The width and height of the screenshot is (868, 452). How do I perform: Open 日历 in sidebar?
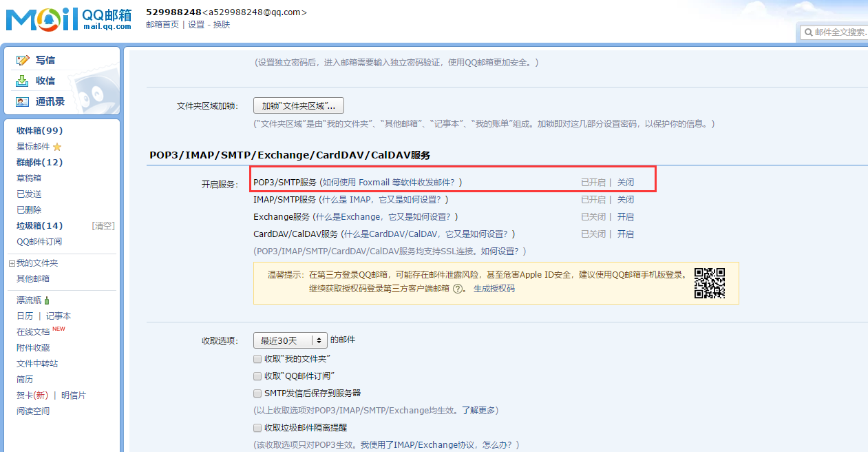(25, 316)
